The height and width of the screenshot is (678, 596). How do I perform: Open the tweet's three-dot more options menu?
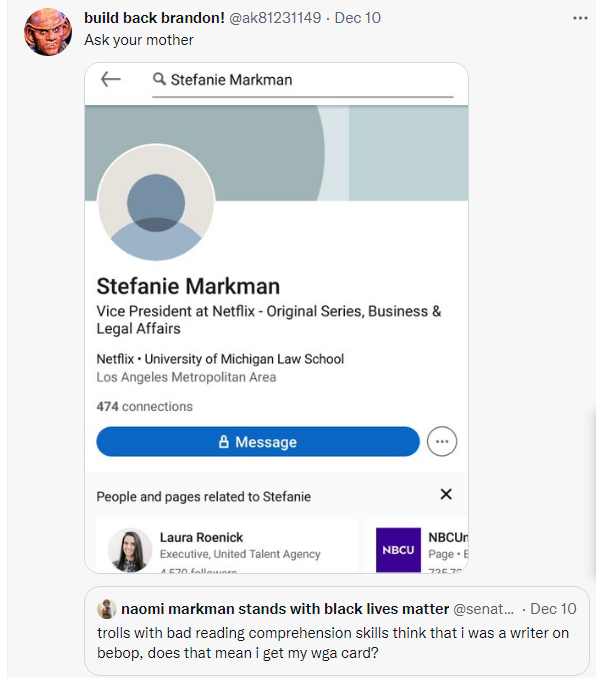[580, 18]
